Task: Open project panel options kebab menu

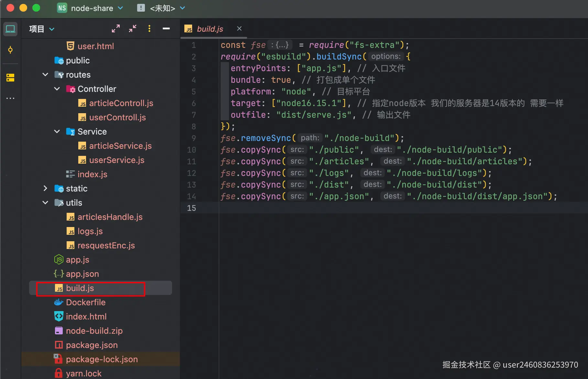Action: 149,29
